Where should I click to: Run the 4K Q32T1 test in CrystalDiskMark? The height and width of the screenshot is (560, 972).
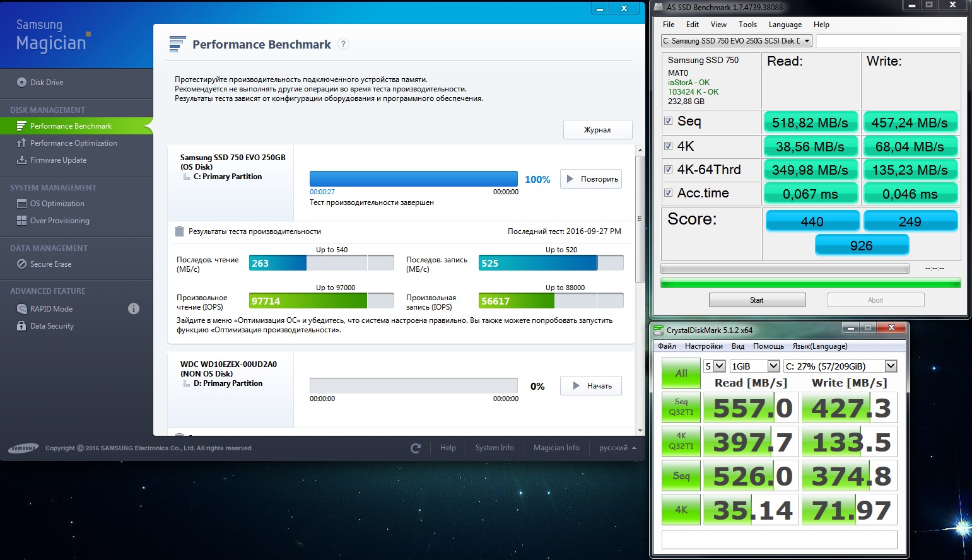(681, 441)
